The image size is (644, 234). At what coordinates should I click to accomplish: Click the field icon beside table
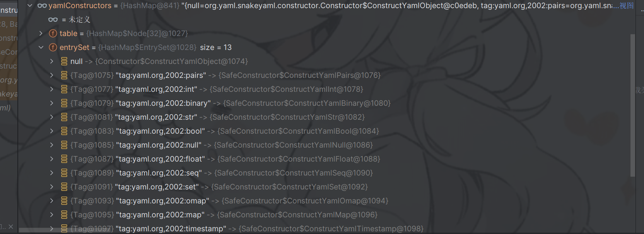[53, 34]
